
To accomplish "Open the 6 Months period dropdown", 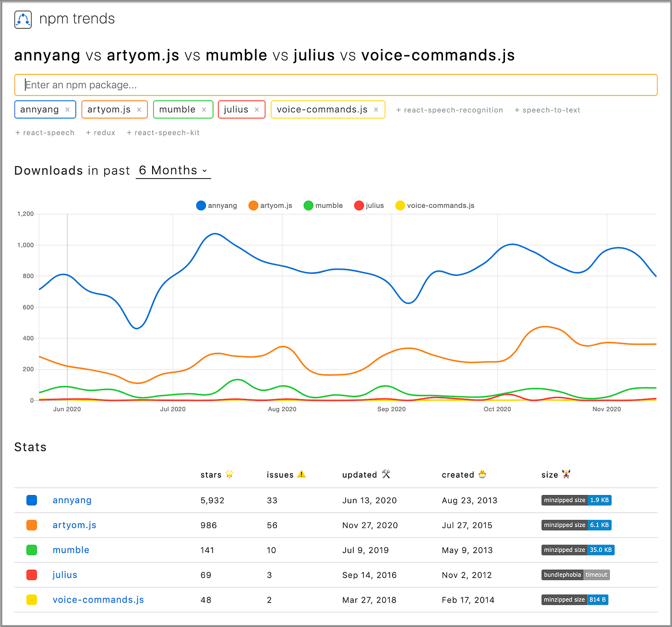I will [173, 171].
